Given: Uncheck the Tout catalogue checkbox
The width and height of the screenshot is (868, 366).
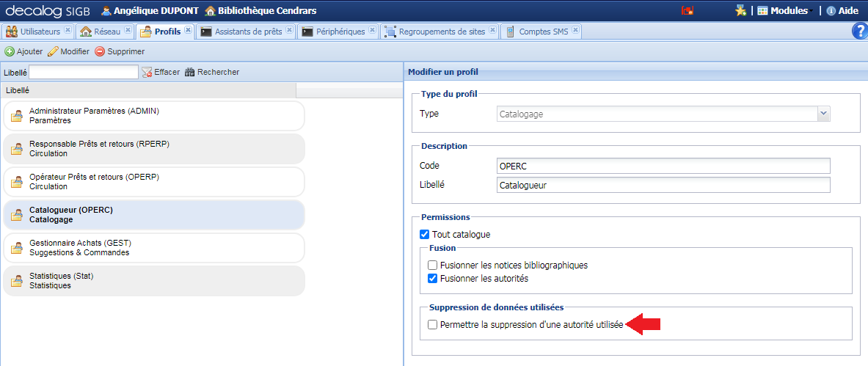Looking at the screenshot, I should pos(423,235).
